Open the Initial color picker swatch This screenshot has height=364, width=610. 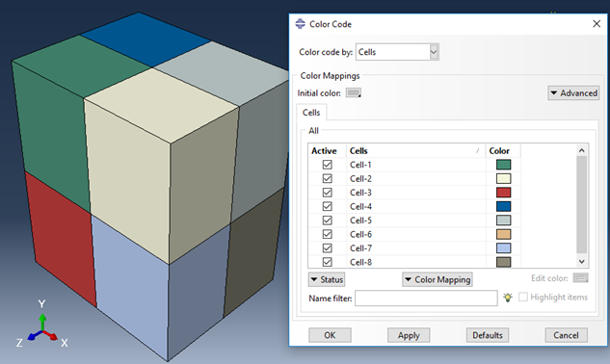(x=354, y=93)
